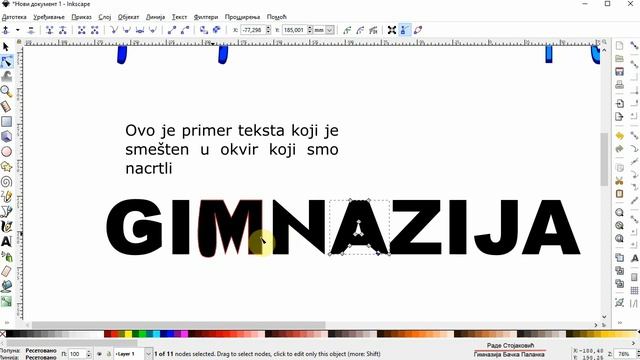Open the Слој menu
The width and height of the screenshot is (640, 360).
tap(105, 17)
